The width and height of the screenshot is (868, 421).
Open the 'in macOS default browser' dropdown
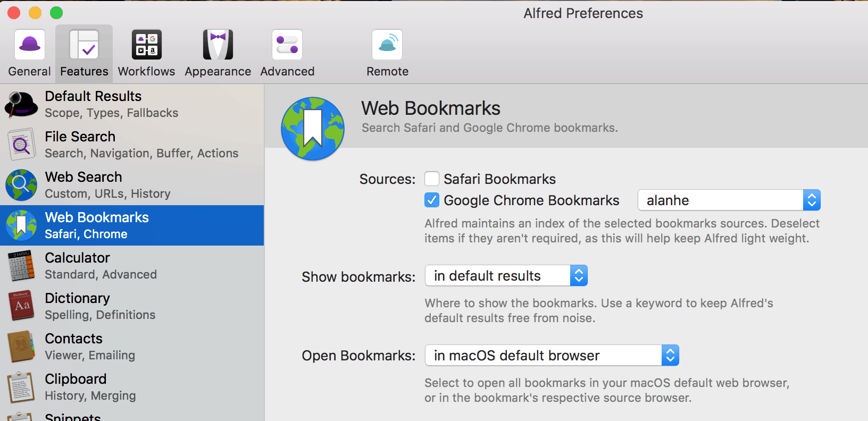552,356
